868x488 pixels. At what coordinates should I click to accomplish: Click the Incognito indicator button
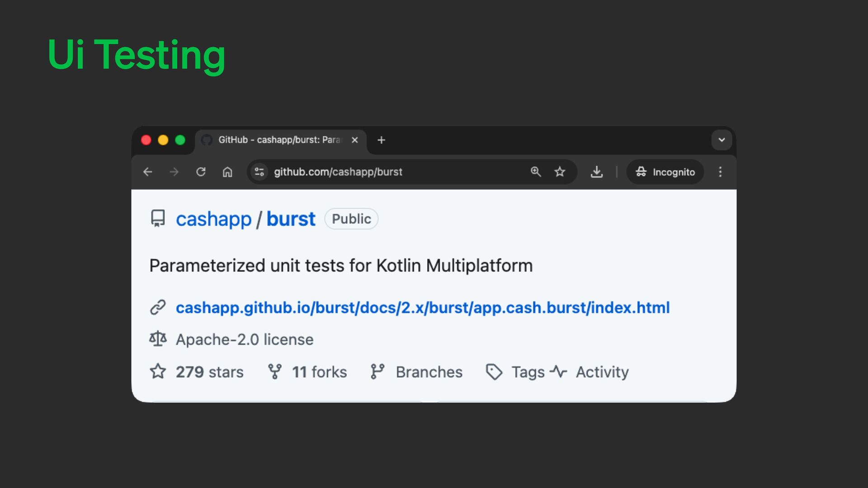(x=665, y=172)
